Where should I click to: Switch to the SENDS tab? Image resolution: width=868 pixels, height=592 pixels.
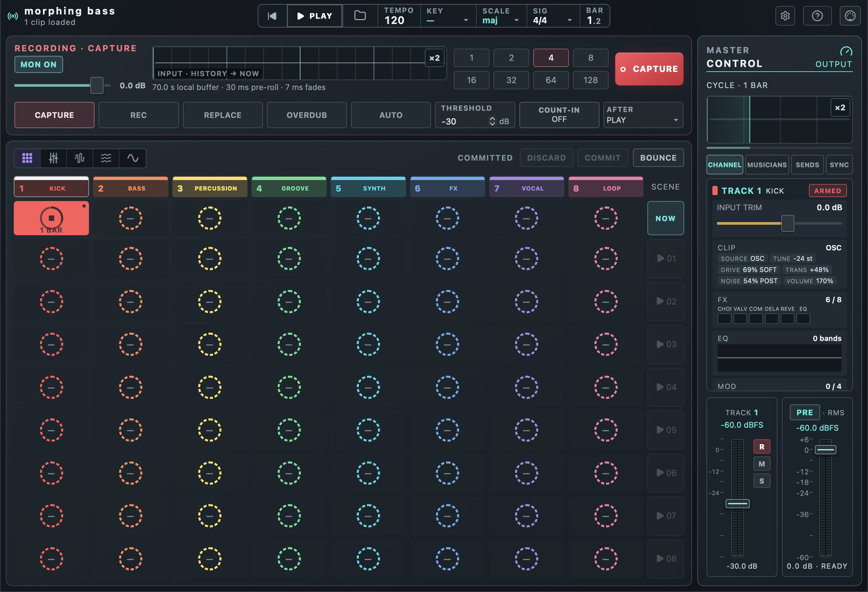point(807,165)
